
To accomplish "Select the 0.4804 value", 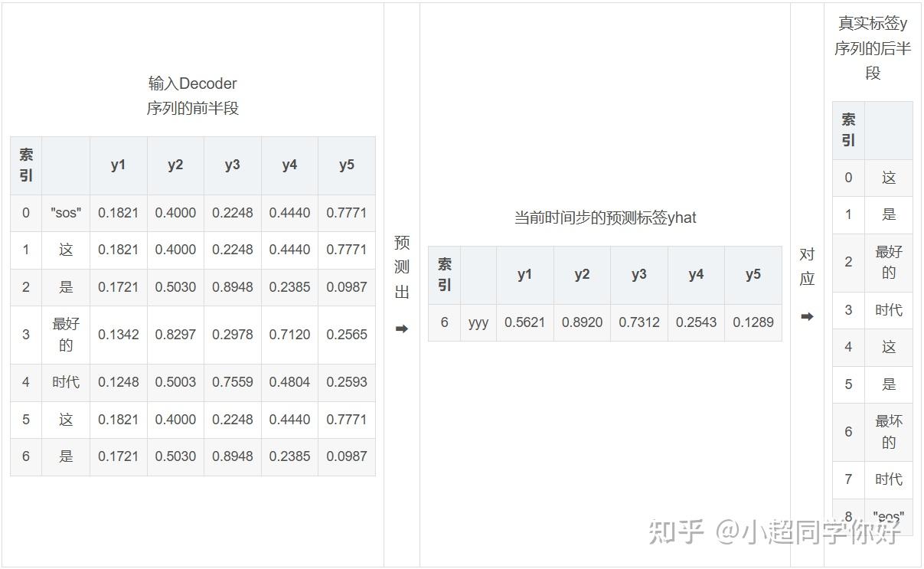I will pos(289,382).
